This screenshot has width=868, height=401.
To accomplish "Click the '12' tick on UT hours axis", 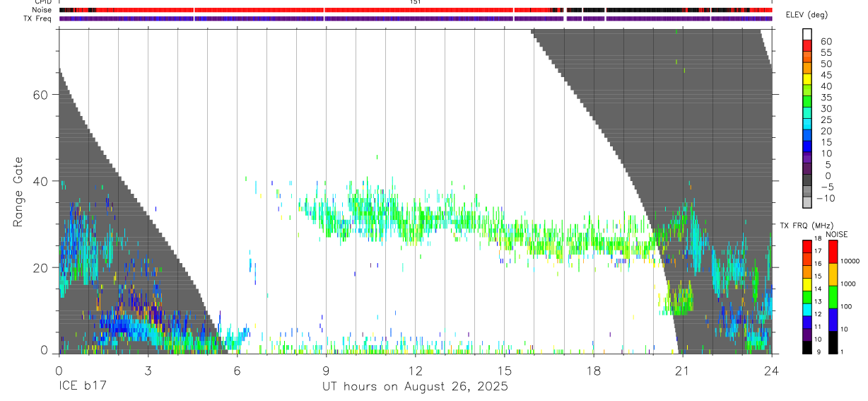I will [415, 370].
